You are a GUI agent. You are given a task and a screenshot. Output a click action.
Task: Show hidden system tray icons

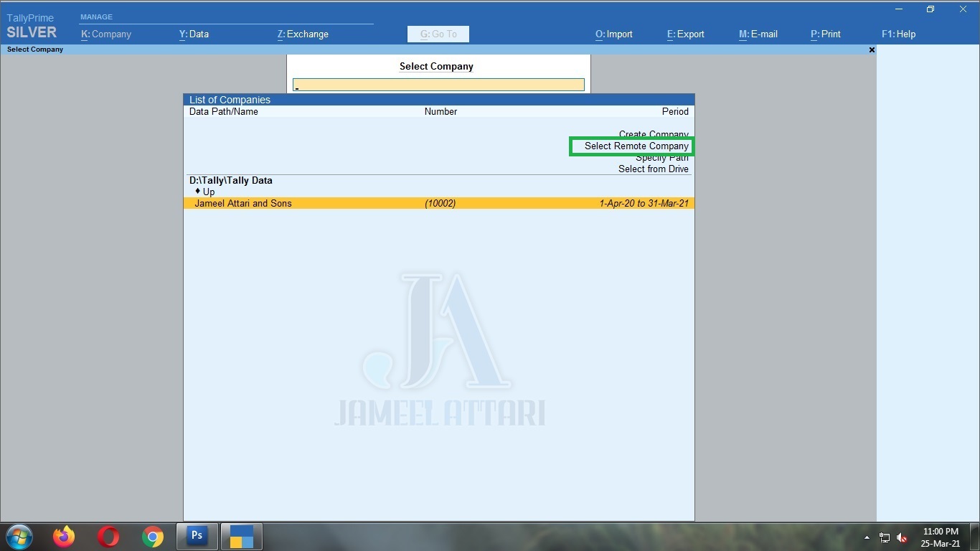pyautogui.click(x=867, y=537)
